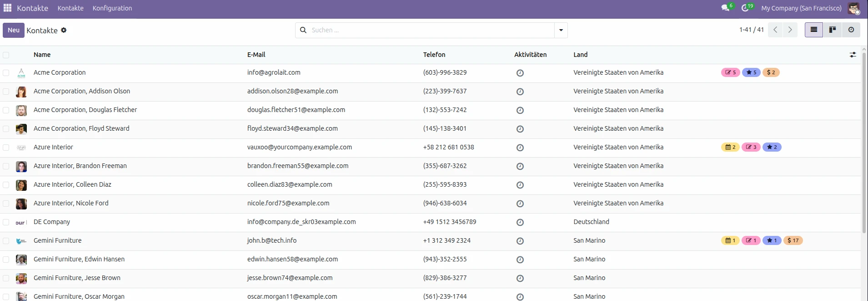
Task: Click phone number +49 1512 3456789
Action: pos(450,222)
